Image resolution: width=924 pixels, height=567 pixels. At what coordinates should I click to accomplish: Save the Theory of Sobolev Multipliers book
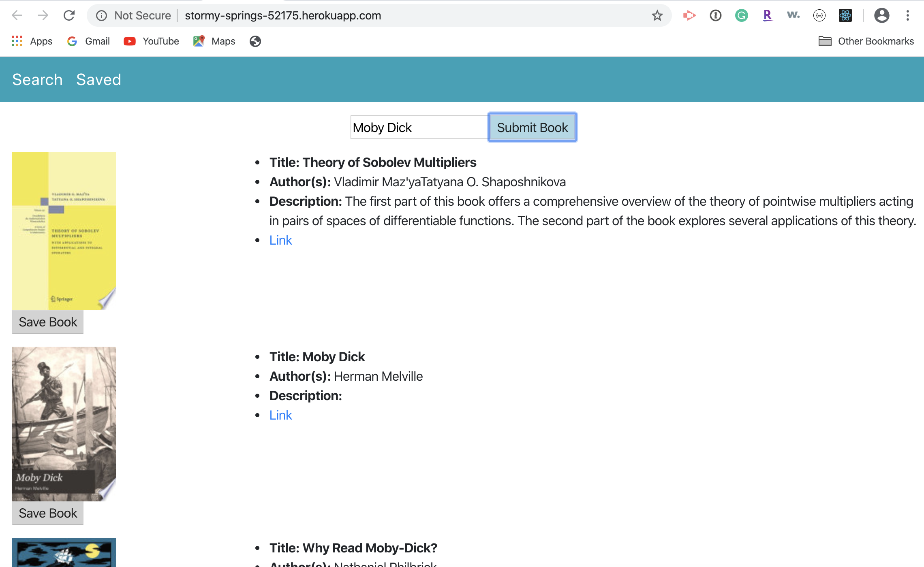tap(48, 321)
